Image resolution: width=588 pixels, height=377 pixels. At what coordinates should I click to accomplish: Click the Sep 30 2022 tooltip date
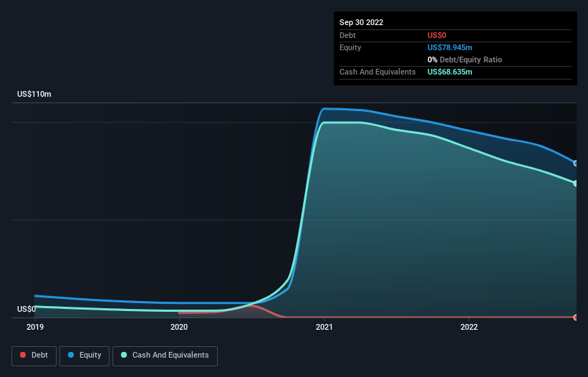[361, 22]
